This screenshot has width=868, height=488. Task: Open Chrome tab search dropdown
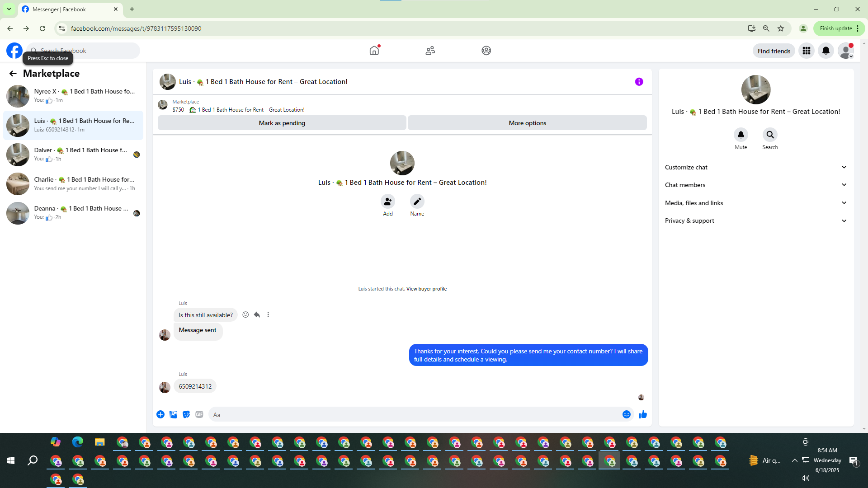pos(9,9)
